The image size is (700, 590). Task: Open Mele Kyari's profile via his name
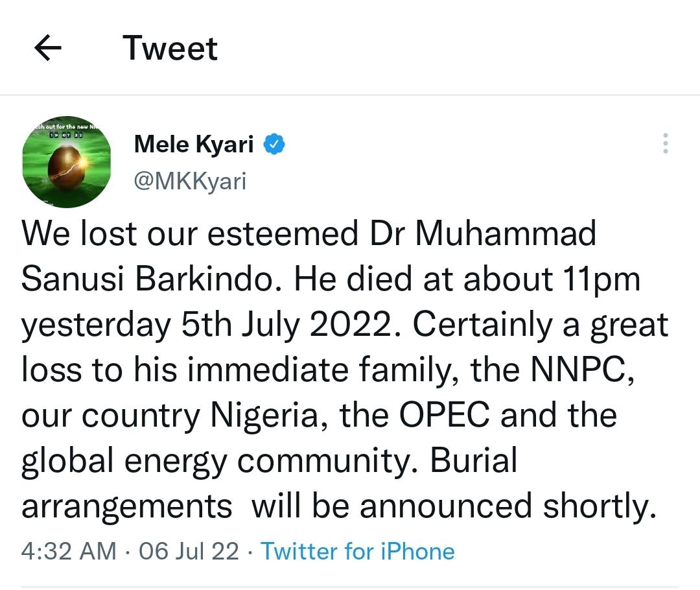click(193, 144)
